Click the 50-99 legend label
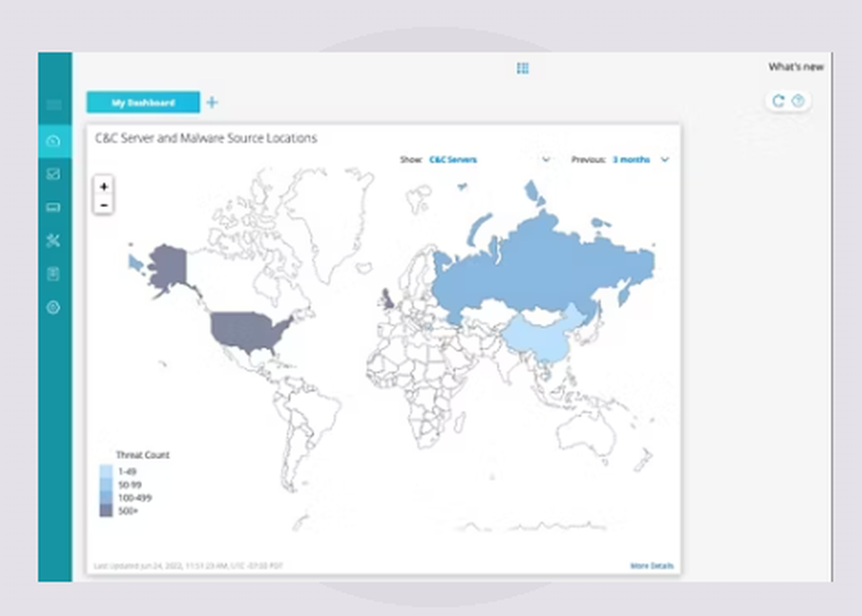This screenshot has height=616, width=862. [x=130, y=485]
